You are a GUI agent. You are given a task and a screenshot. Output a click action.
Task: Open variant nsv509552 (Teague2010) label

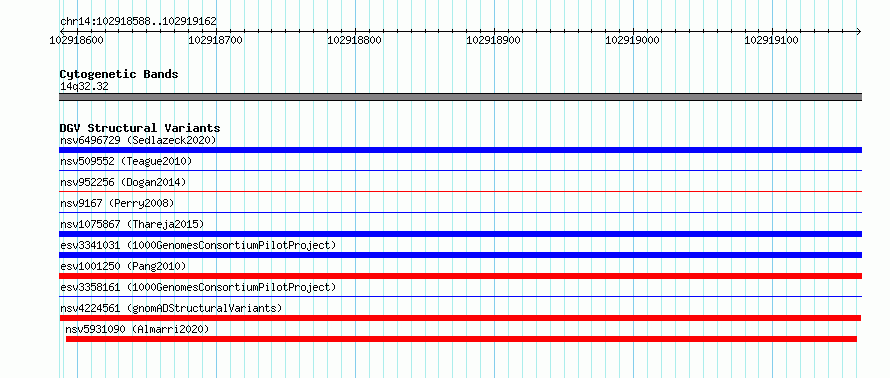pos(126,161)
